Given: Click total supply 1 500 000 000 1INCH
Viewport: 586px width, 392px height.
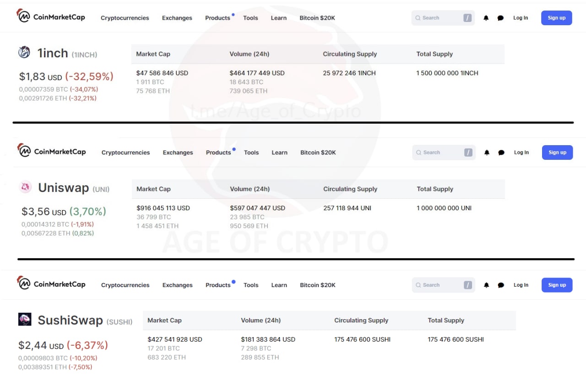Looking at the screenshot, I should click(x=447, y=73).
